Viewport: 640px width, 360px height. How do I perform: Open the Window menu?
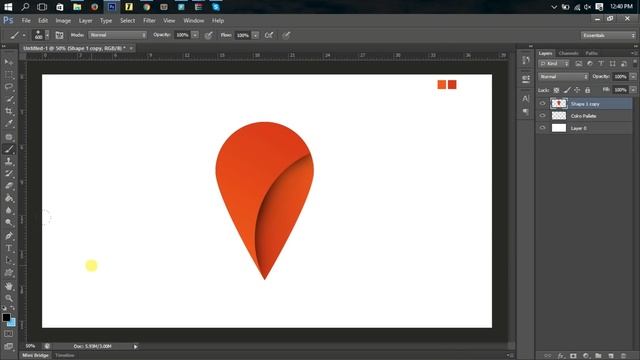point(193,20)
